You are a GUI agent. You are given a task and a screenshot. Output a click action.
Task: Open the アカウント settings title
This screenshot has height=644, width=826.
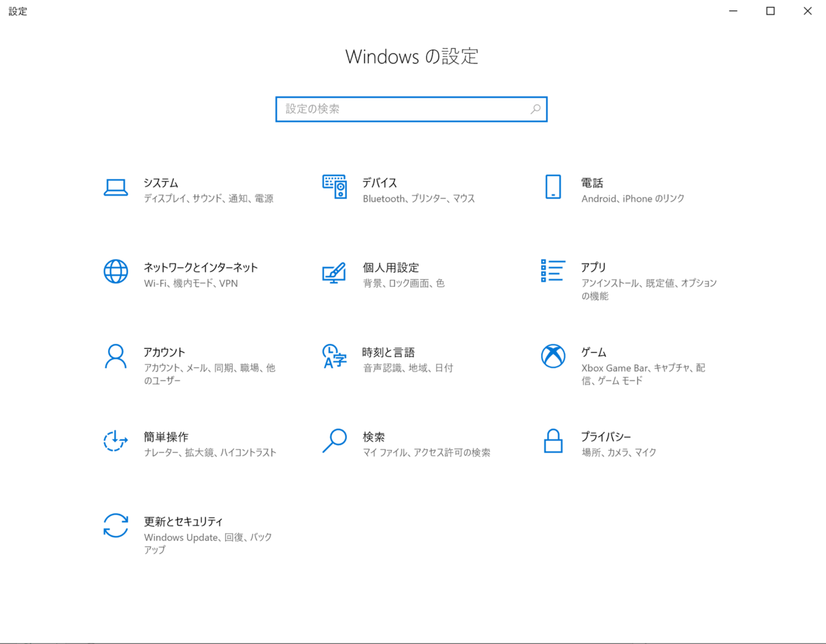[x=165, y=352]
